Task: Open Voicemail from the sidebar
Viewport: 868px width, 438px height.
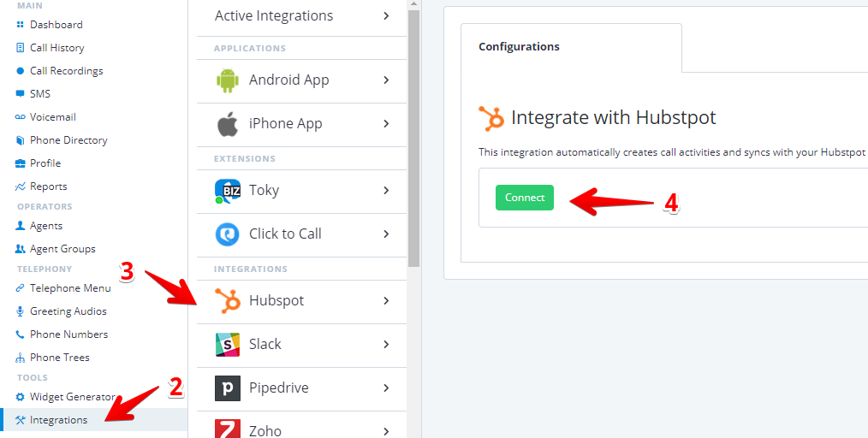Action: tap(52, 117)
